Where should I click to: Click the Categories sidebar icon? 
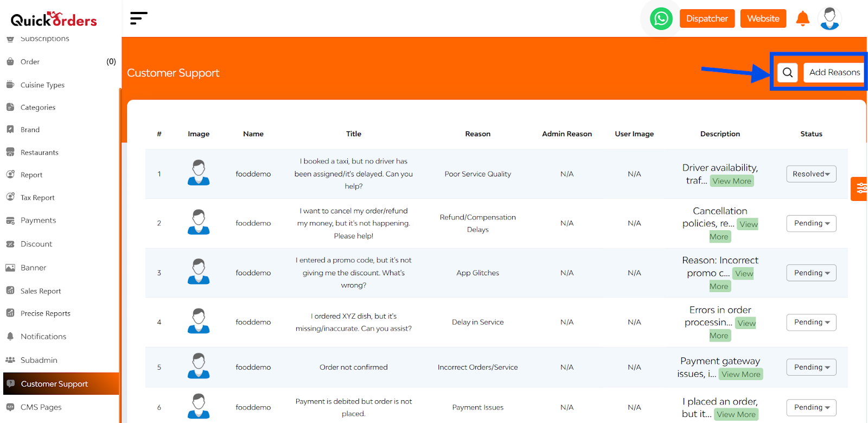(x=10, y=107)
